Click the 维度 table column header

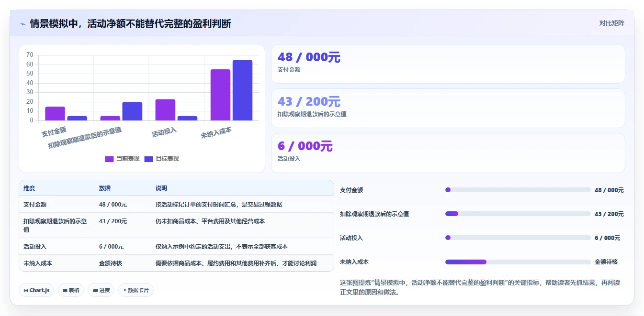pyautogui.click(x=29, y=188)
